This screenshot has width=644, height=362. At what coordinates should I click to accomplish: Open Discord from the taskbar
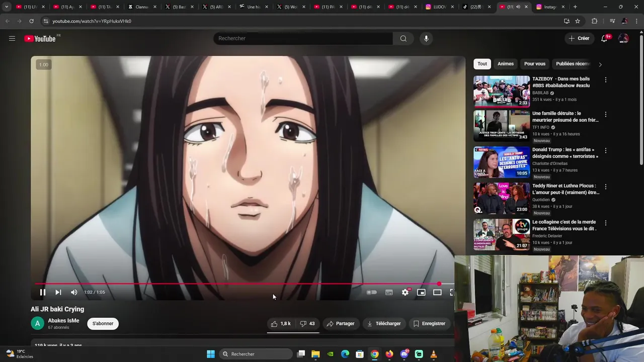(404, 354)
